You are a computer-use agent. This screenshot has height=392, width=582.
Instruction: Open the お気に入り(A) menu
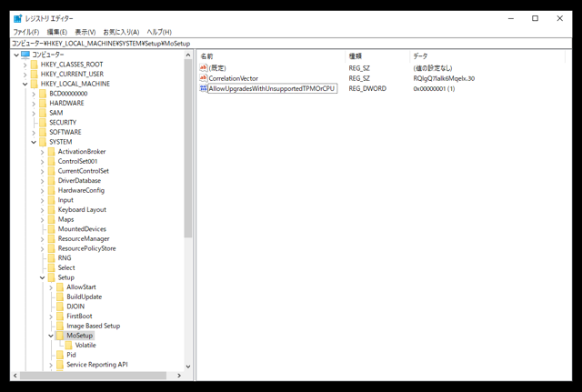click(x=121, y=32)
